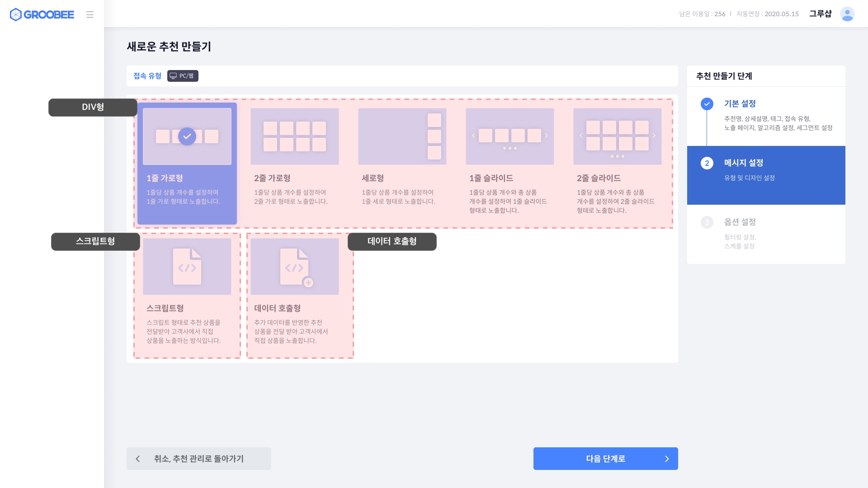Select the 2줄 가로형 grid layout icon
The width and height of the screenshot is (868, 488).
click(294, 136)
